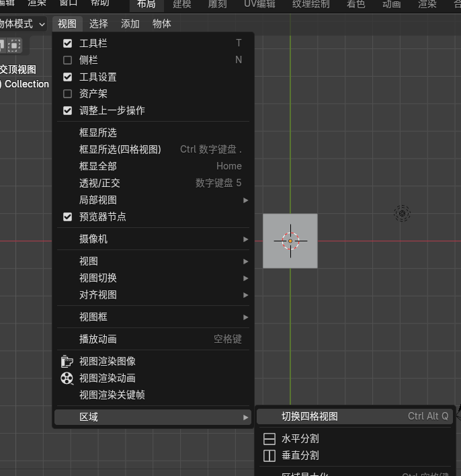The width and height of the screenshot is (461, 476).
Task: Select 视图渲染关键帧 entry
Action: pos(153,395)
